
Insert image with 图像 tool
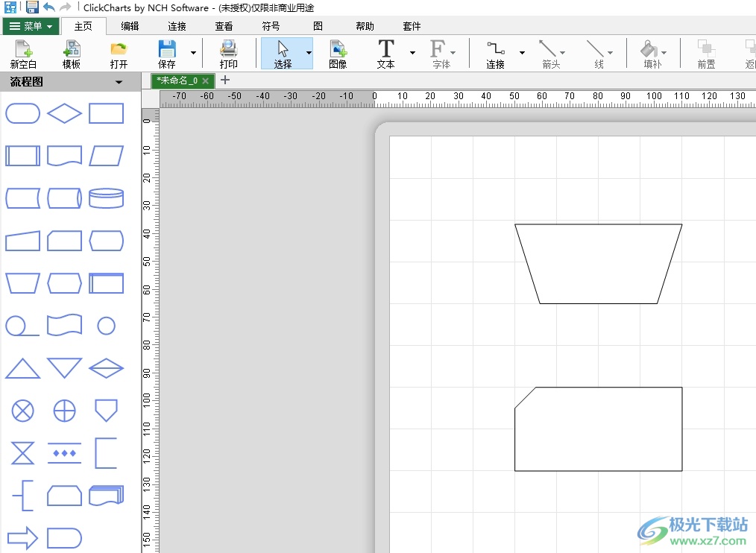338,54
